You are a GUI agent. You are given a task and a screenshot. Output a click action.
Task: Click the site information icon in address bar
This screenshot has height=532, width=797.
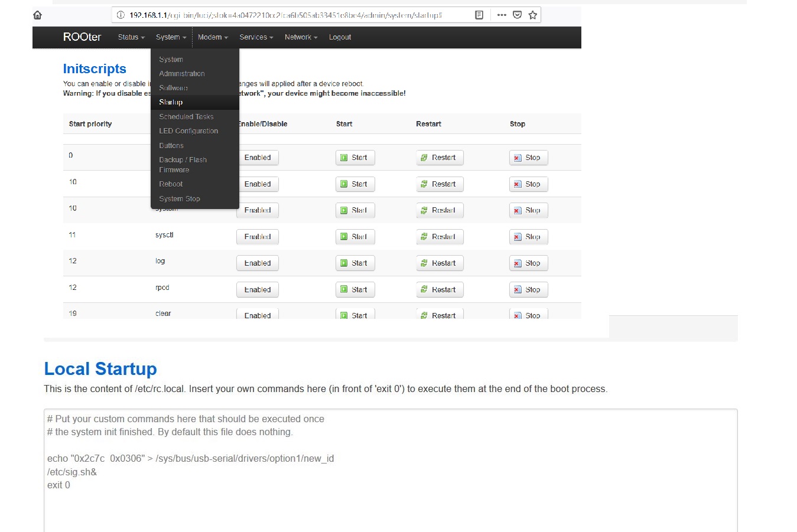tap(121, 15)
